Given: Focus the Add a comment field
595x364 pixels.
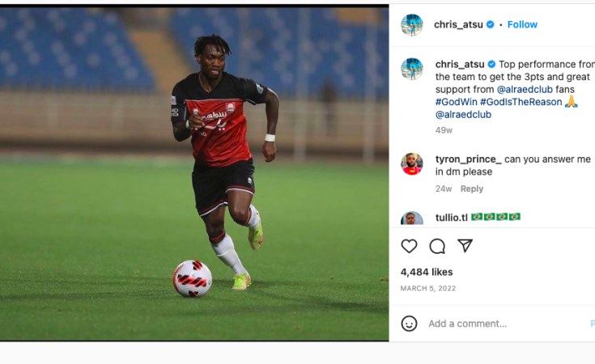Looking at the screenshot, I should [507, 324].
